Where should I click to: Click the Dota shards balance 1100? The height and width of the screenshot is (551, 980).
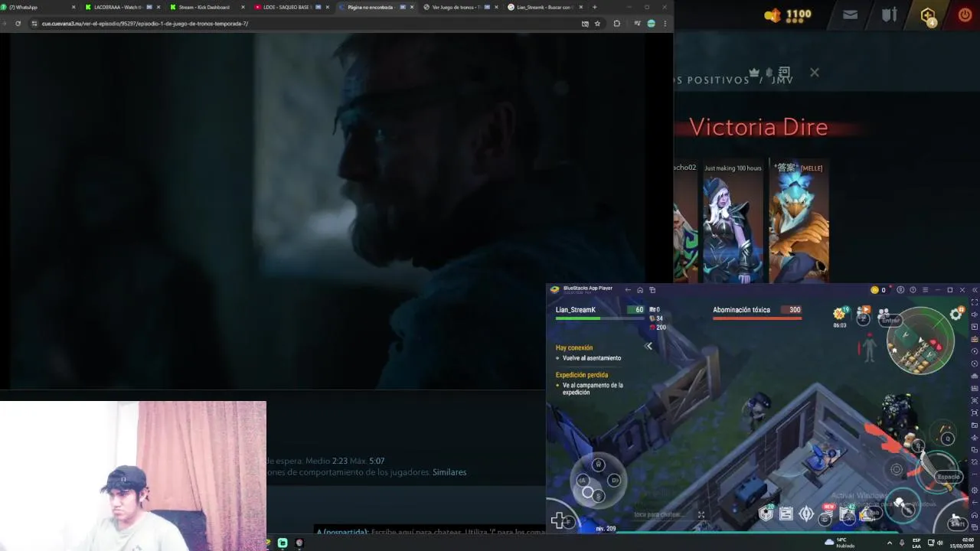tap(799, 15)
